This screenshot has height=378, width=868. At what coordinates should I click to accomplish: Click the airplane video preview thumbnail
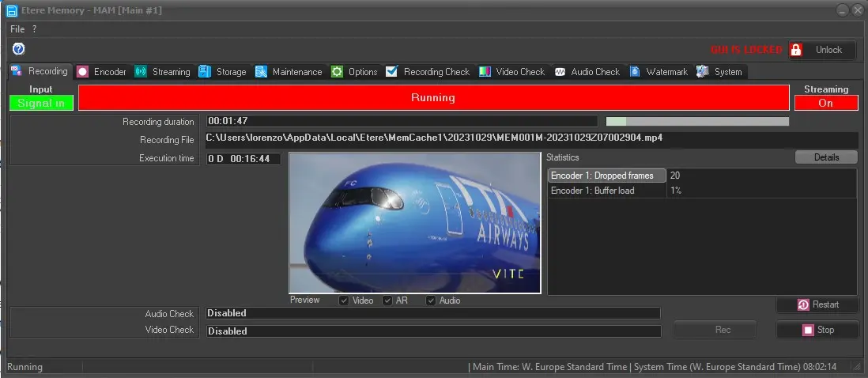point(415,223)
